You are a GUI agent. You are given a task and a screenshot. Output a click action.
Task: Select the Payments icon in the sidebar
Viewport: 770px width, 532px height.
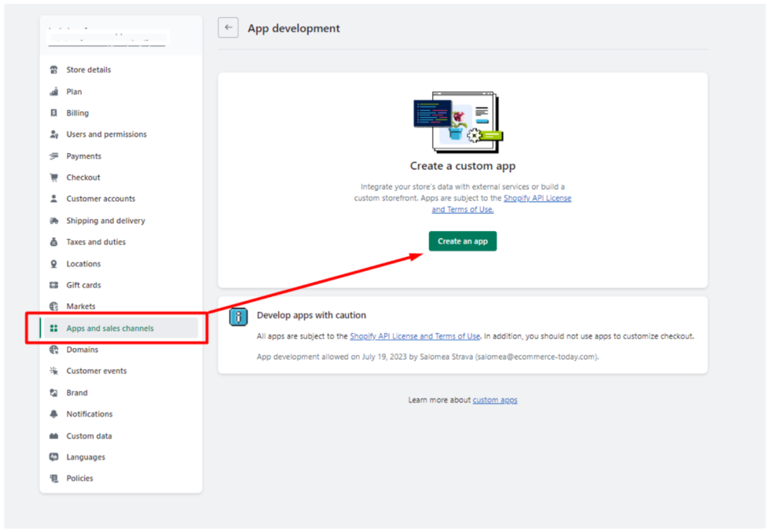[x=52, y=156]
